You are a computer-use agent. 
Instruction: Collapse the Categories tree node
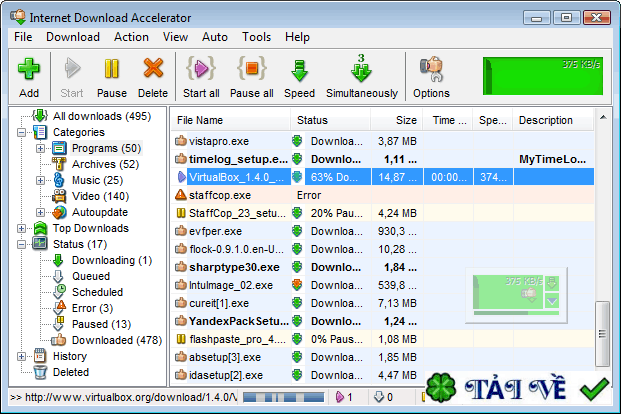coord(21,132)
